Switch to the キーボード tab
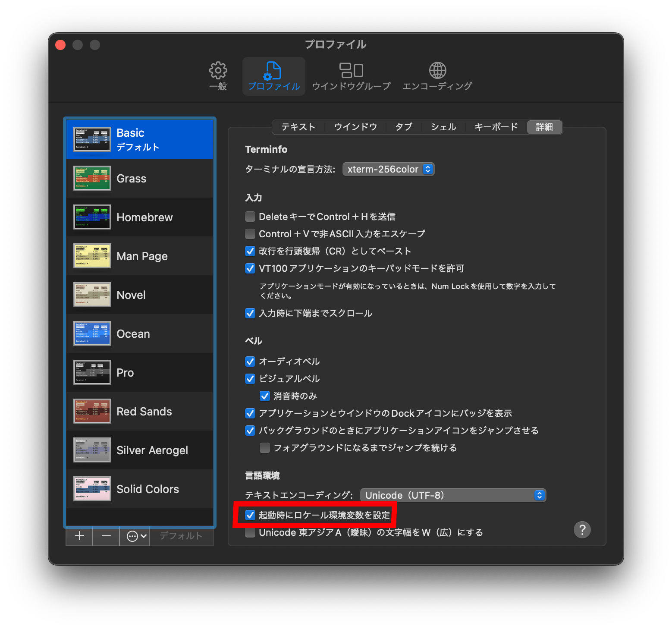672x629 pixels. click(x=496, y=127)
